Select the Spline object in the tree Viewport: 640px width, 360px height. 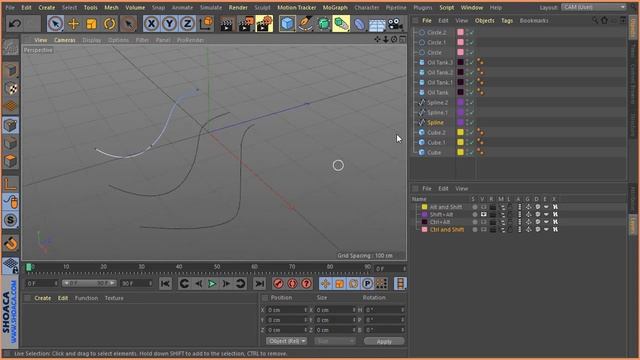point(435,122)
